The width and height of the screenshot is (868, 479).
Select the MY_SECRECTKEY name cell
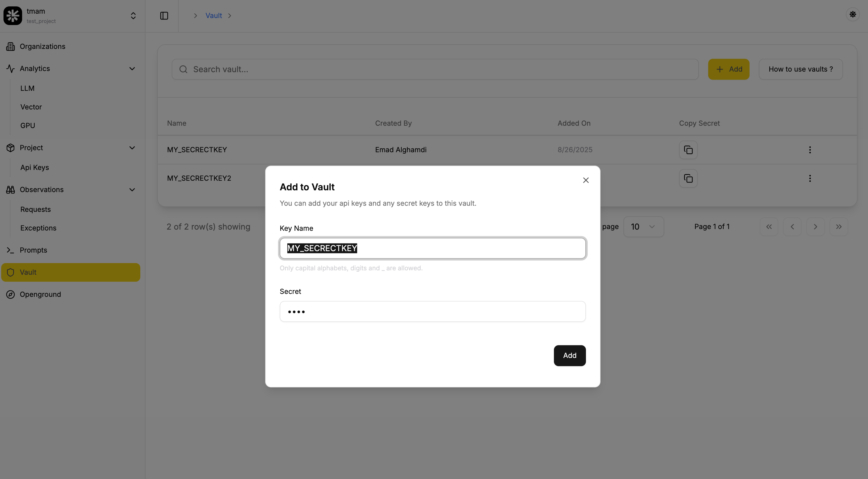pyautogui.click(x=197, y=150)
